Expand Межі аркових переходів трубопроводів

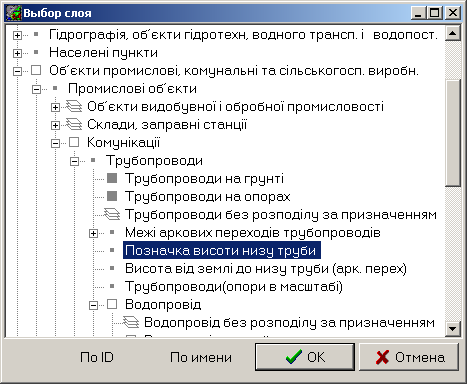(x=93, y=233)
